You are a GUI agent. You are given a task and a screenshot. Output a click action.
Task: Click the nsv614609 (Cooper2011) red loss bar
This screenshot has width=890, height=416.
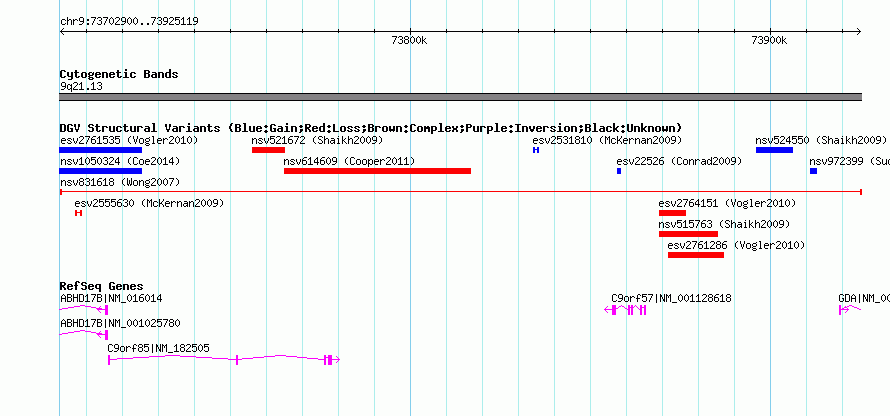tap(377, 171)
